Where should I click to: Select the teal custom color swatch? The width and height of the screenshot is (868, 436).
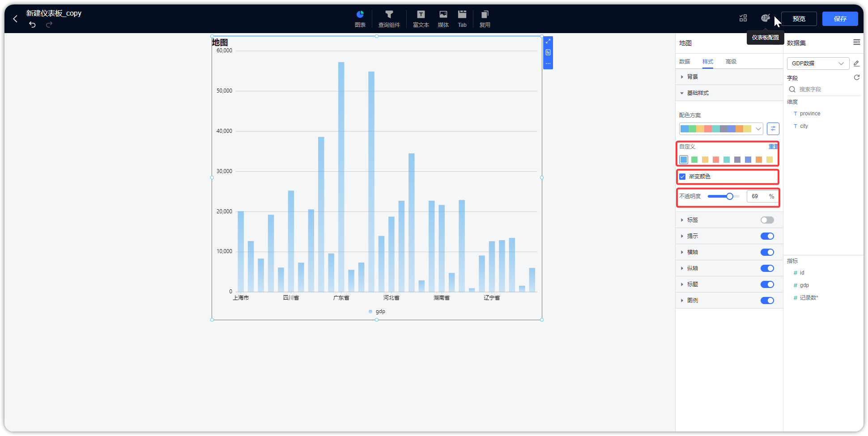pos(727,160)
